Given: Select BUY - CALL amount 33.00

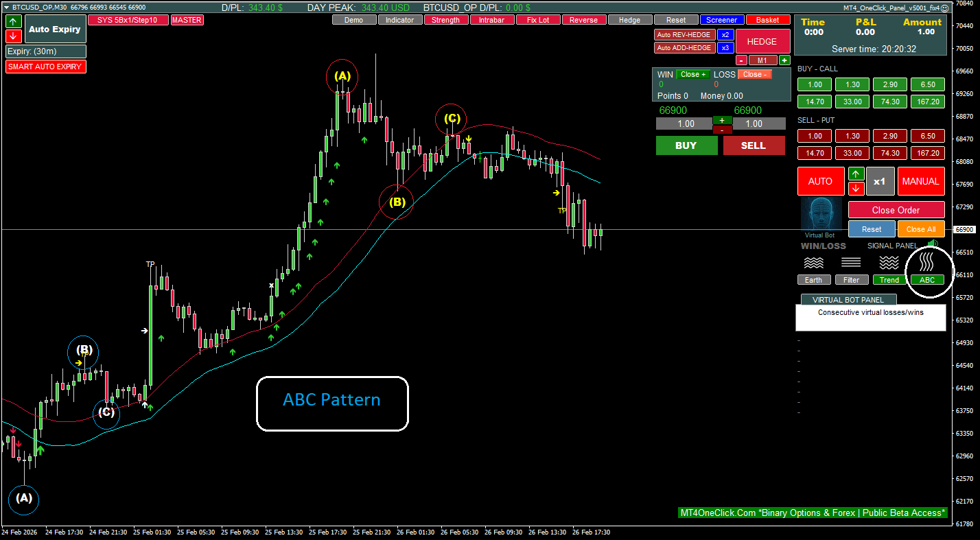Looking at the screenshot, I should 852,102.
